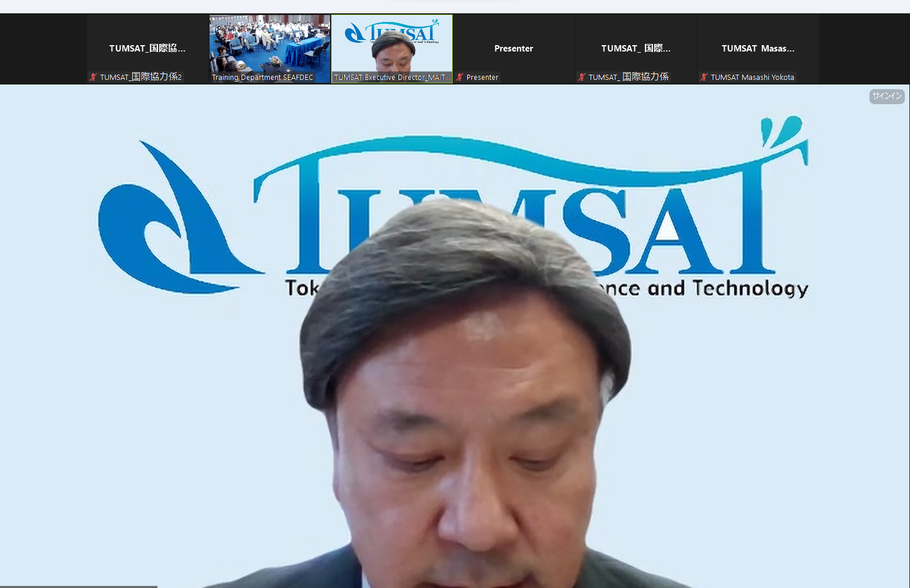Select the TUMSAT Masashi Yokota participant tile
Image resolution: width=910 pixels, height=588 pixels.
click(x=758, y=49)
